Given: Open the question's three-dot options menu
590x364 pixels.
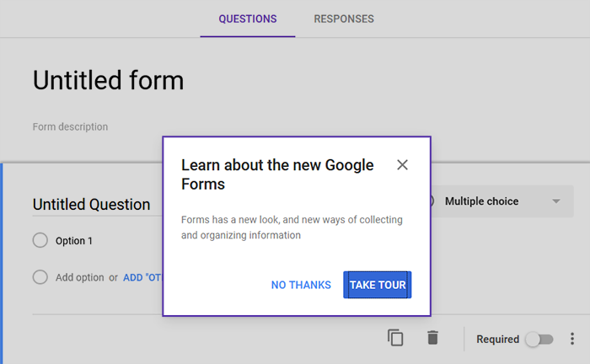Looking at the screenshot, I should (572, 339).
